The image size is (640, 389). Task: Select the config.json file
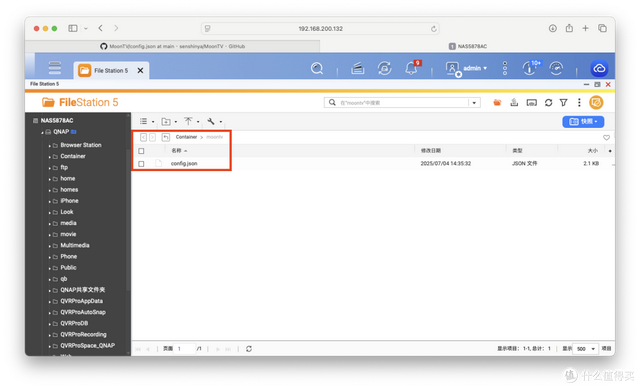[x=184, y=164]
